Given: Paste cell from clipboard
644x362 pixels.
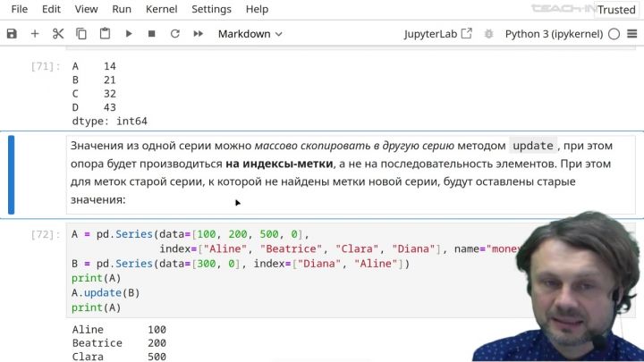Looking at the screenshot, I should coord(105,34).
